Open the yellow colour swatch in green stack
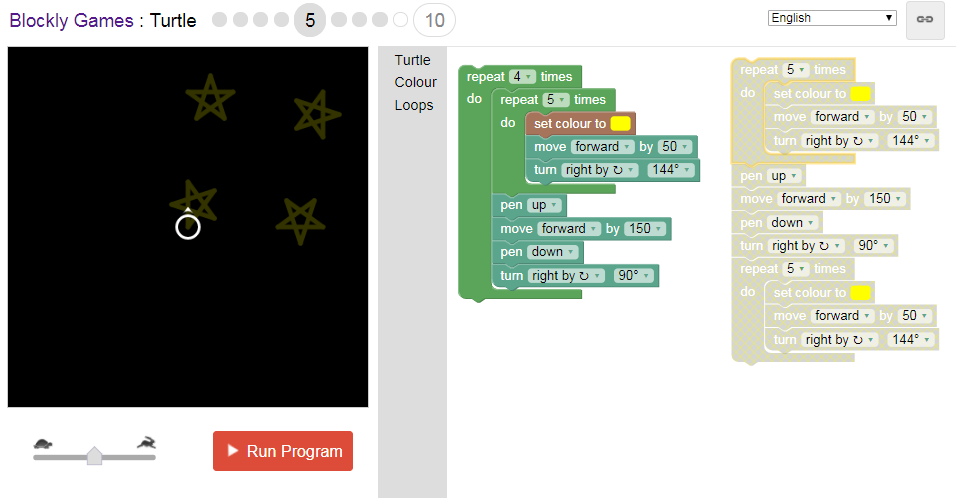The image size is (956, 498). pyautogui.click(x=620, y=123)
